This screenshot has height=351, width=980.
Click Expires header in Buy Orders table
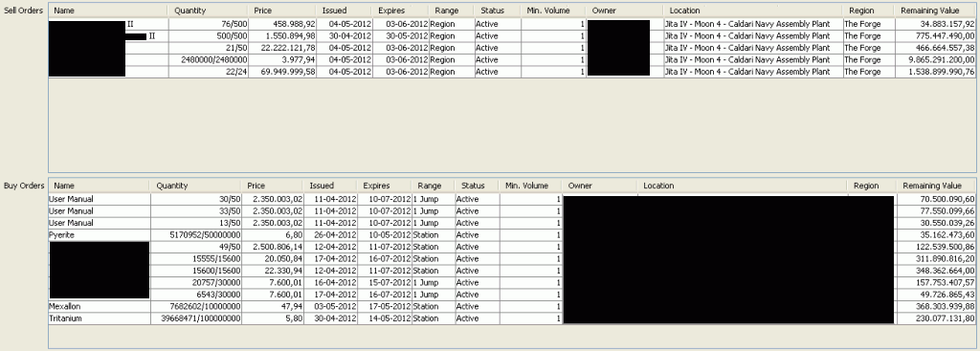pos(384,186)
